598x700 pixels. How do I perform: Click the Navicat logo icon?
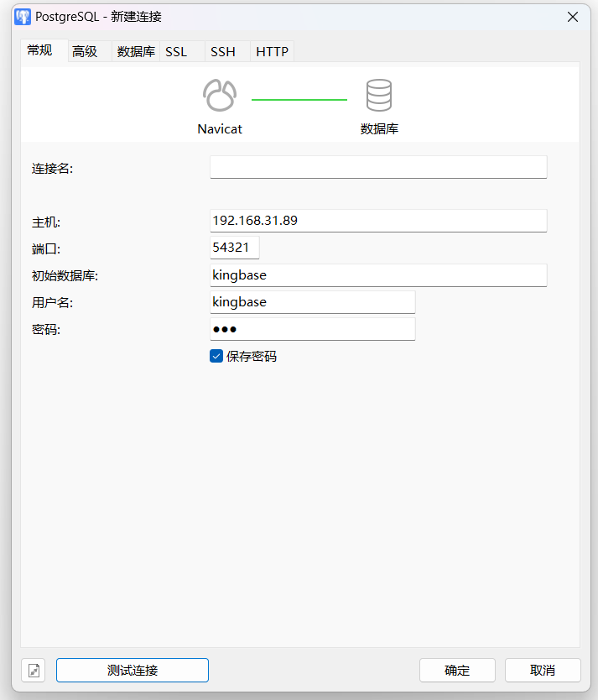click(220, 97)
